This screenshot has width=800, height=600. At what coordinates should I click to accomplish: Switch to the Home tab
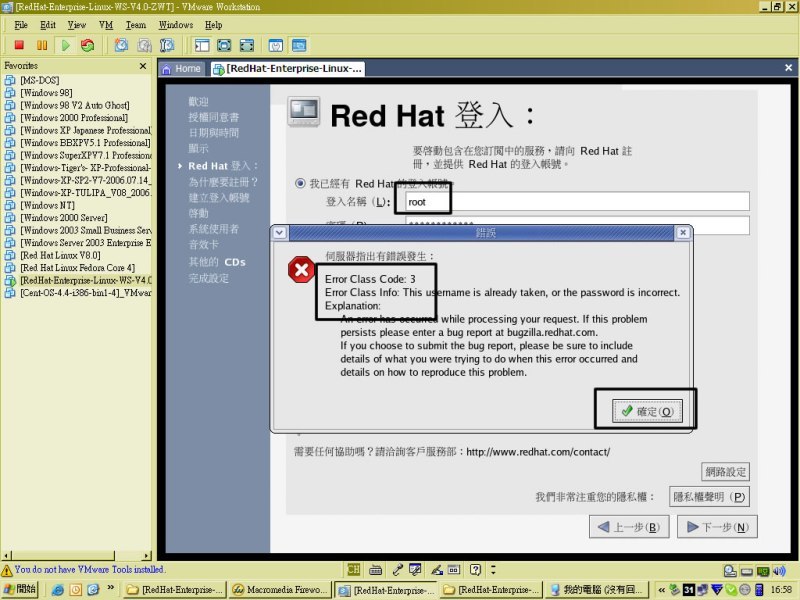pyautogui.click(x=182, y=68)
